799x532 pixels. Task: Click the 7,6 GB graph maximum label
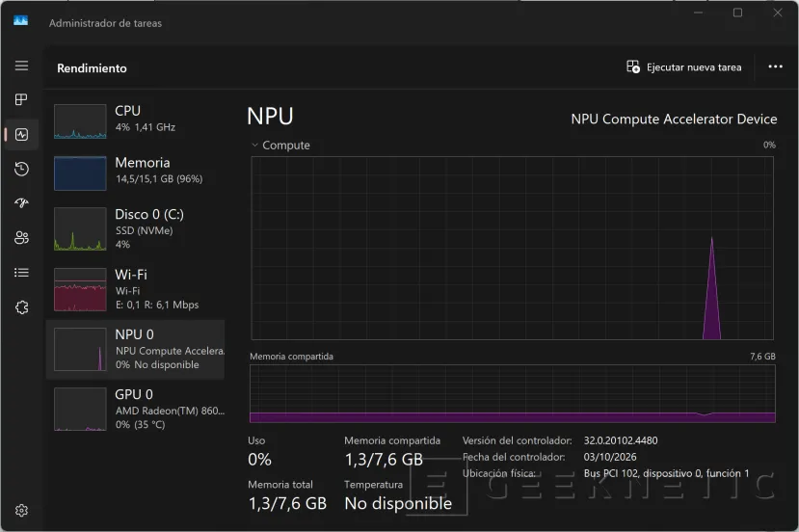[762, 357]
